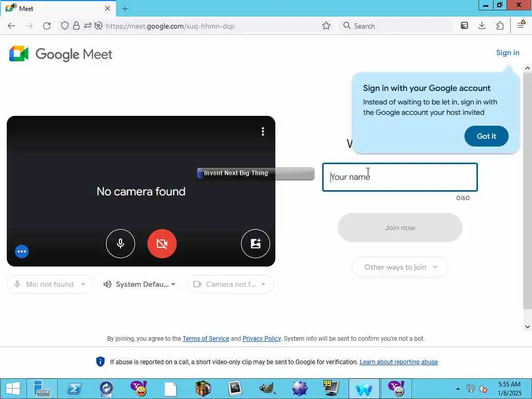Open the browser sidebar icon in the toolbar
The image size is (532, 399).
(464, 26)
